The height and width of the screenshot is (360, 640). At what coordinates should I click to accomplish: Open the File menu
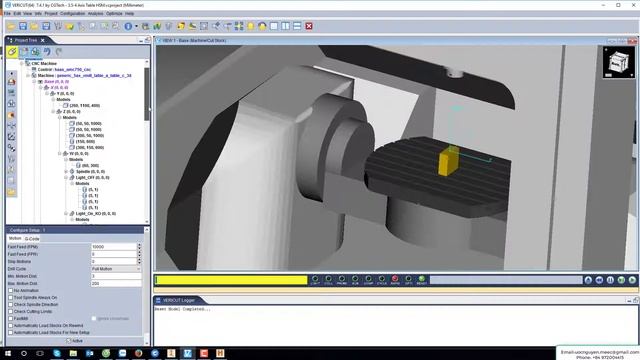(x=7, y=13)
